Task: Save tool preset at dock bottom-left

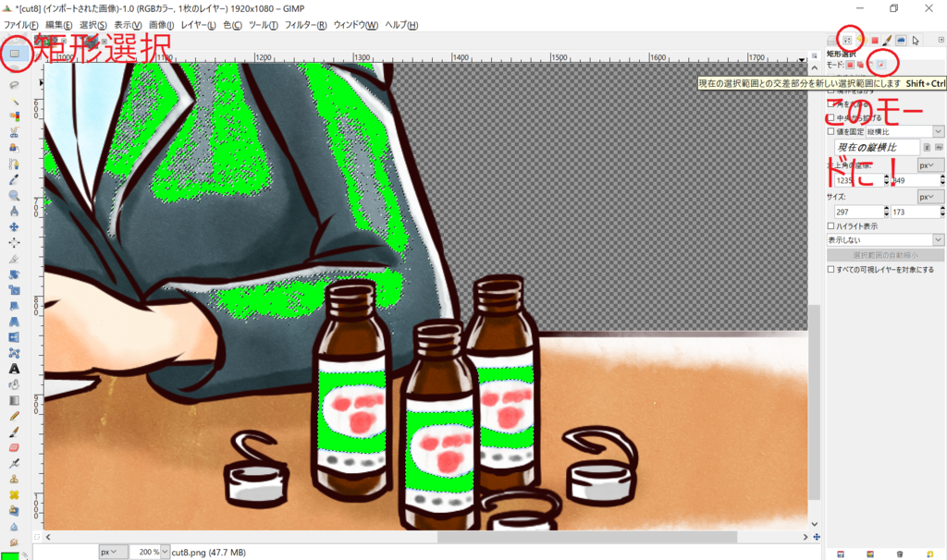Action: [840, 554]
